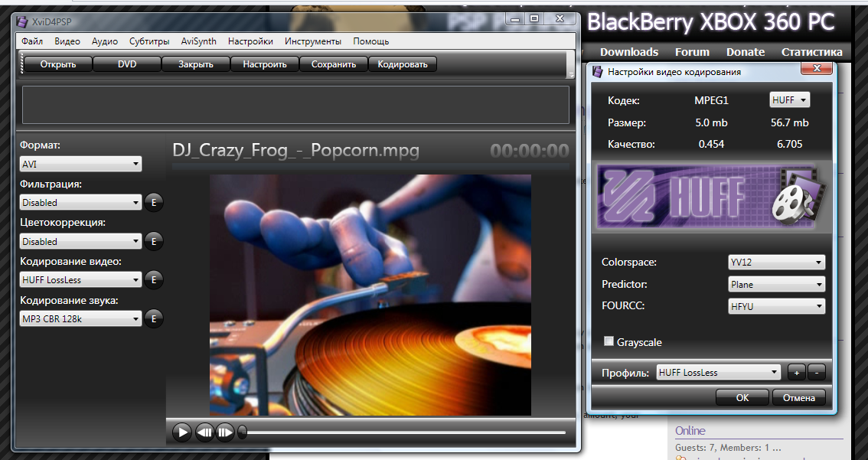Expand the Predictor Plane dropdown
The height and width of the screenshot is (460, 868).
(x=777, y=285)
